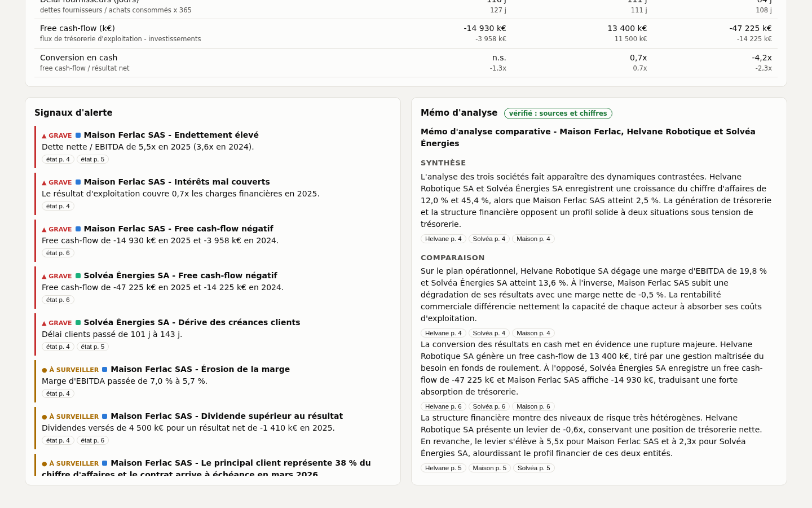
Task: Select alert 'Maison Ferlac SAS - Dividende supérieur au résultat'
Action: click(227, 416)
